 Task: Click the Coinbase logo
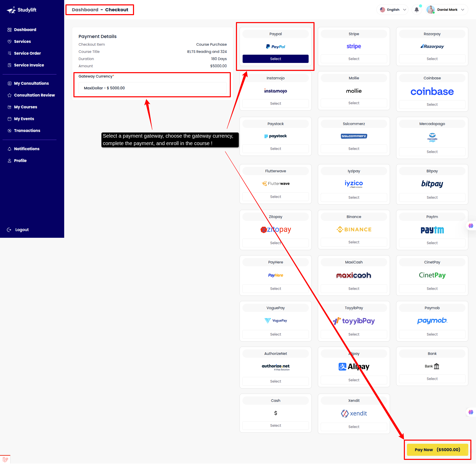[432, 91]
